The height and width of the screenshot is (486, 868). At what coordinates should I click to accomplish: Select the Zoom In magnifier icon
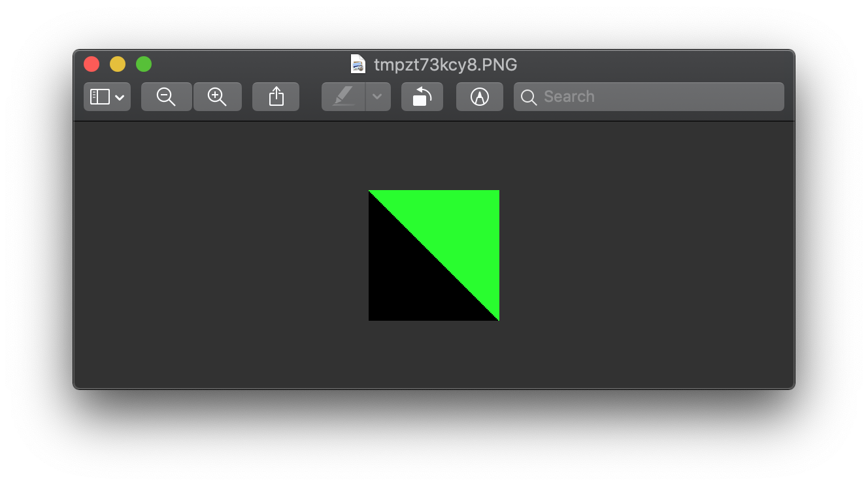(x=217, y=96)
